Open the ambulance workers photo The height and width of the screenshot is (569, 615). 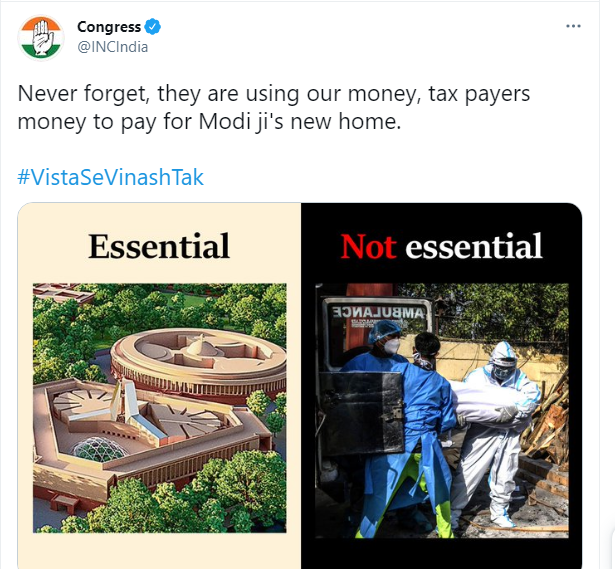(x=442, y=410)
